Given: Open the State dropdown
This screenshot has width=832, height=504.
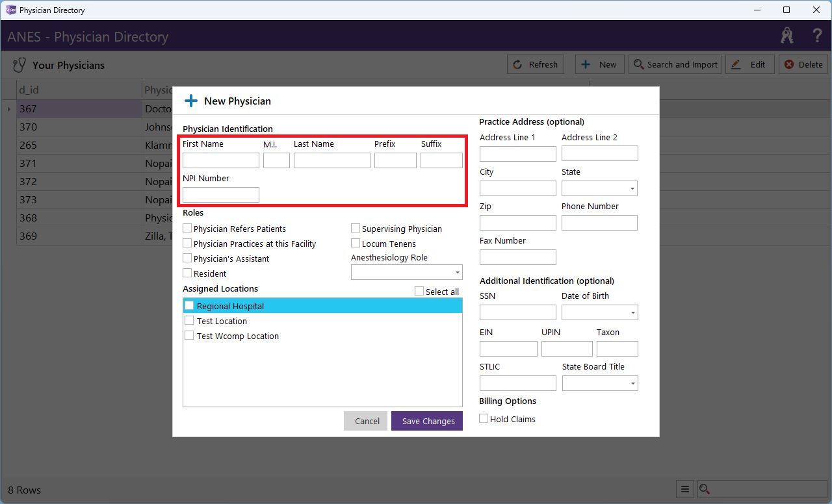Looking at the screenshot, I should tap(599, 188).
